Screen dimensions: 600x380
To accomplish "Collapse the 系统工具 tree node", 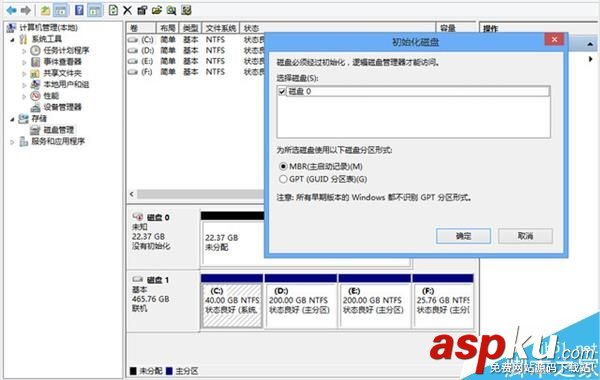I will click(13, 39).
